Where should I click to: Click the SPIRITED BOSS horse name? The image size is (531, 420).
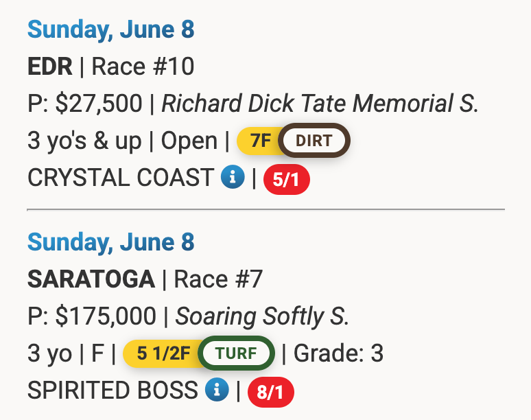[112, 390]
